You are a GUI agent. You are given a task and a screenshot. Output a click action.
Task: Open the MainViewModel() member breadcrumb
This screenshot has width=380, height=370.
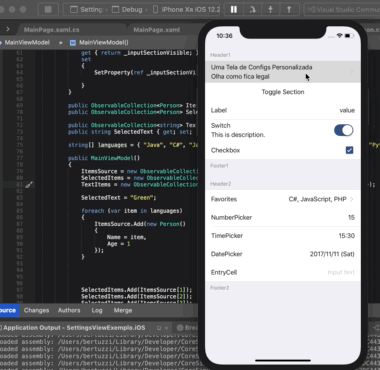click(x=99, y=42)
